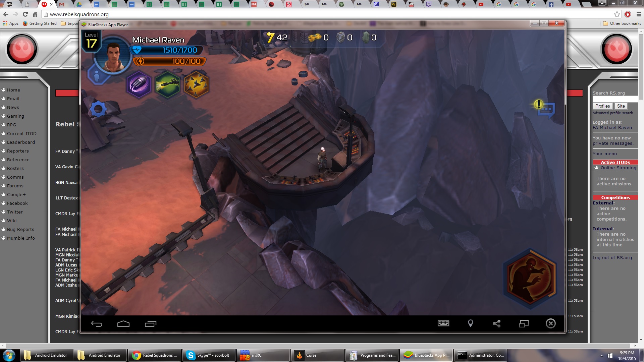Click the Other bookmarks folder

[x=622, y=23]
